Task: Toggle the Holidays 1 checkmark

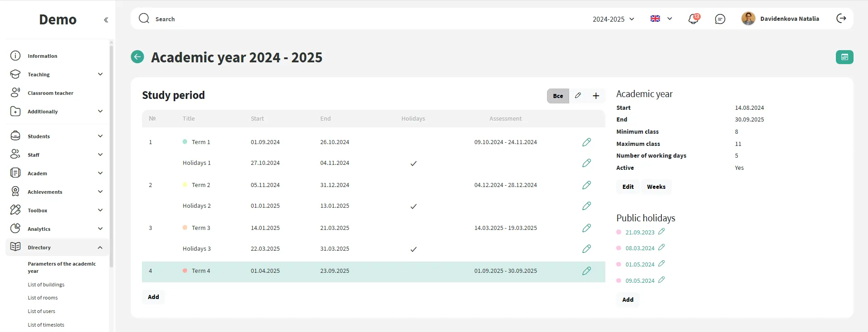Action: coord(413,164)
